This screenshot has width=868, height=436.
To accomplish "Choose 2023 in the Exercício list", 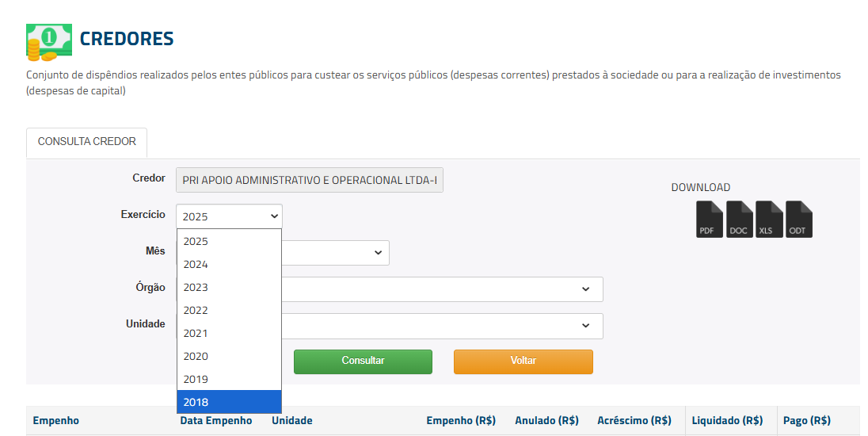I will point(228,287).
